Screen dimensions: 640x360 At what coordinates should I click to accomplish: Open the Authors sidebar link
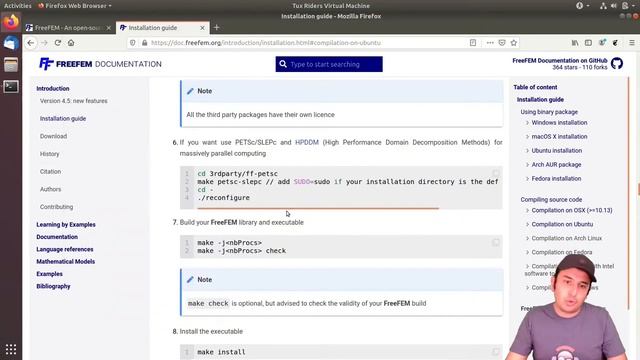tap(50, 189)
